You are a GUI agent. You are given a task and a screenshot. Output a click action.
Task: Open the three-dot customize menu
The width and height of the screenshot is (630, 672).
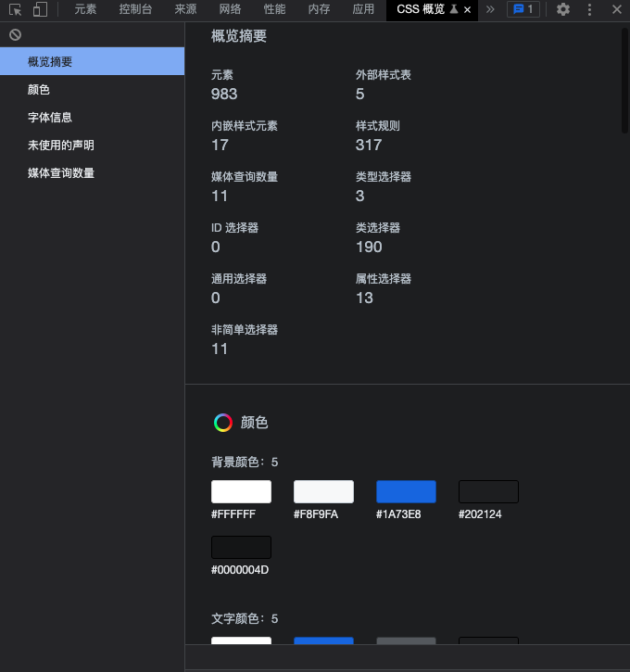(590, 9)
